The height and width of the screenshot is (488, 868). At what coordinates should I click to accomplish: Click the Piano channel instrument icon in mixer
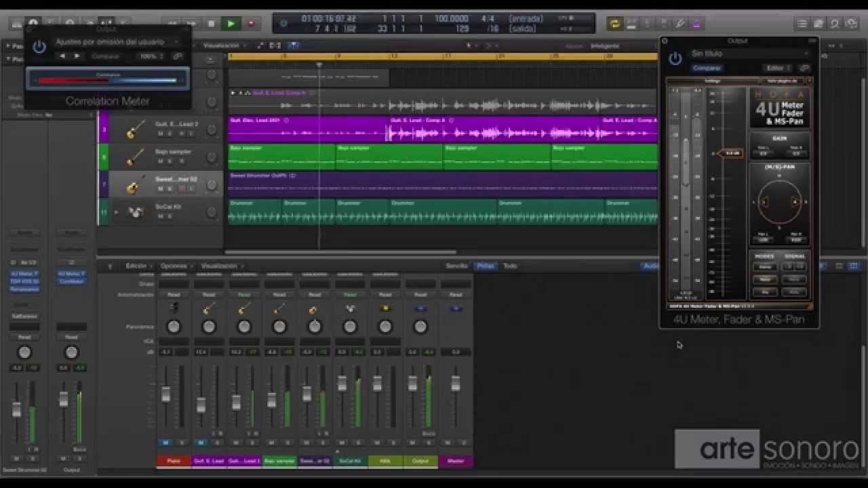(174, 308)
